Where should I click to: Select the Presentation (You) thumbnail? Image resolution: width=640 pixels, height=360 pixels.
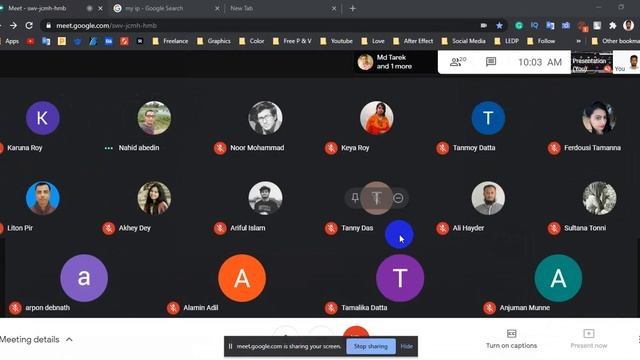point(591,62)
